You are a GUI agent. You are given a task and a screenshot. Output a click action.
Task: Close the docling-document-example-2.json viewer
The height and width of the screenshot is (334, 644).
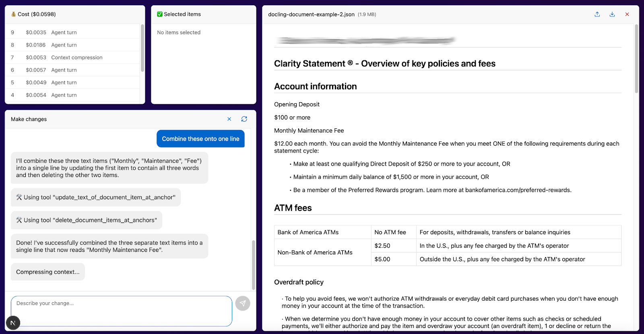(627, 14)
